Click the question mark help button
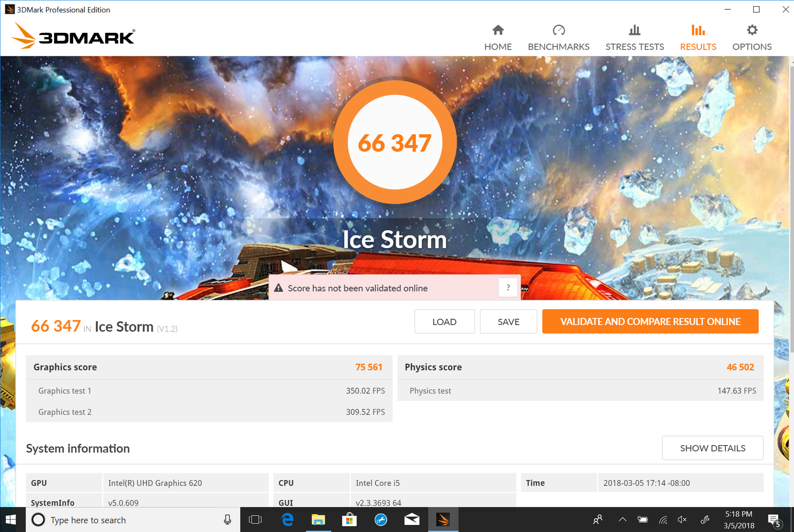 pos(508,288)
